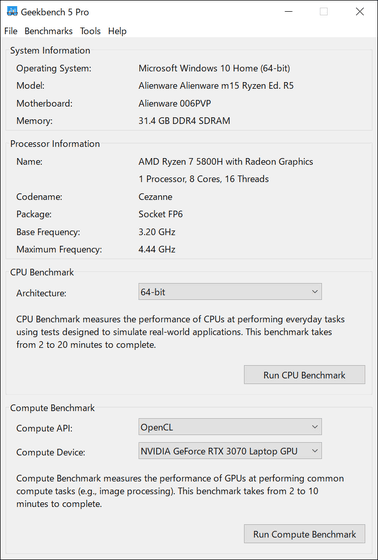
Task: Start the Run Compute Benchmark button
Action: (x=304, y=534)
